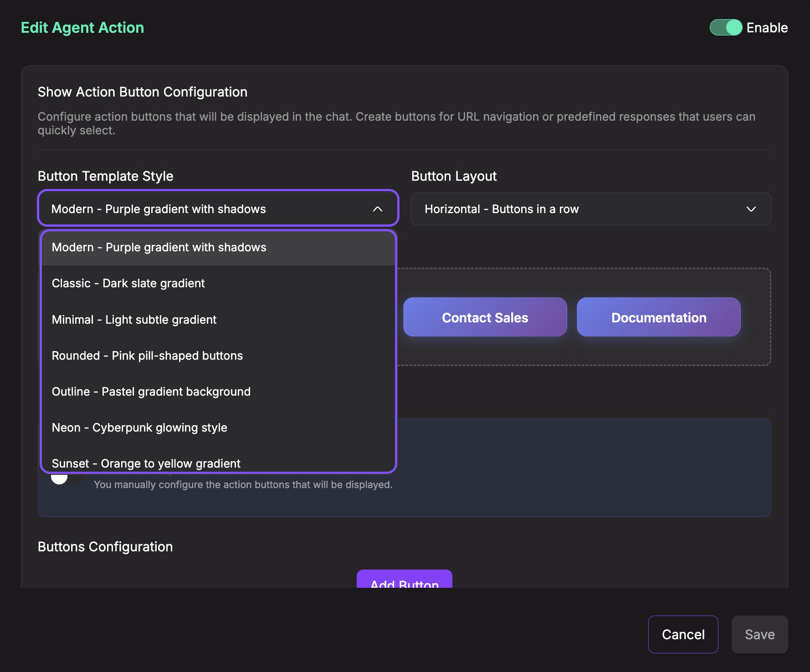Collapse the Button Template Style combo box
Viewport: 810px width, 672px height.
coord(218,209)
